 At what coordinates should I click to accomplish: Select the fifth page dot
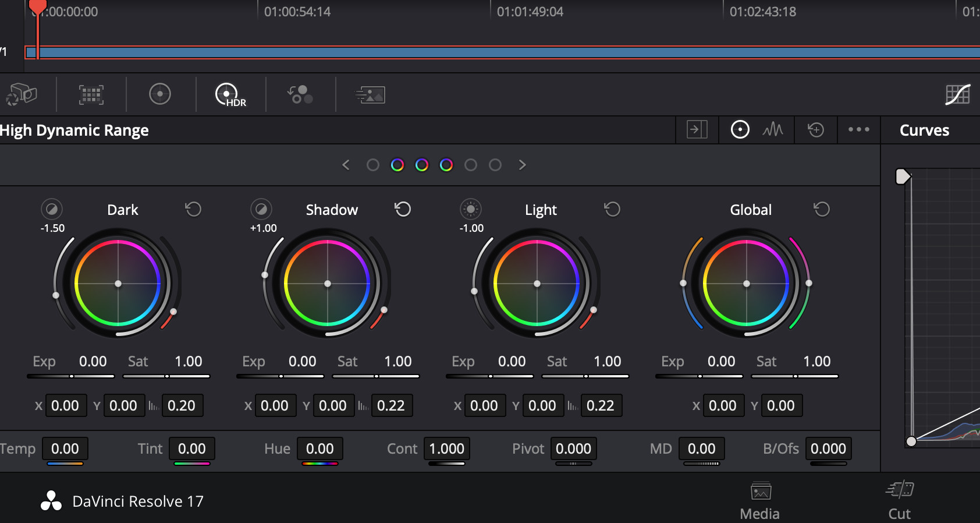tap(471, 165)
